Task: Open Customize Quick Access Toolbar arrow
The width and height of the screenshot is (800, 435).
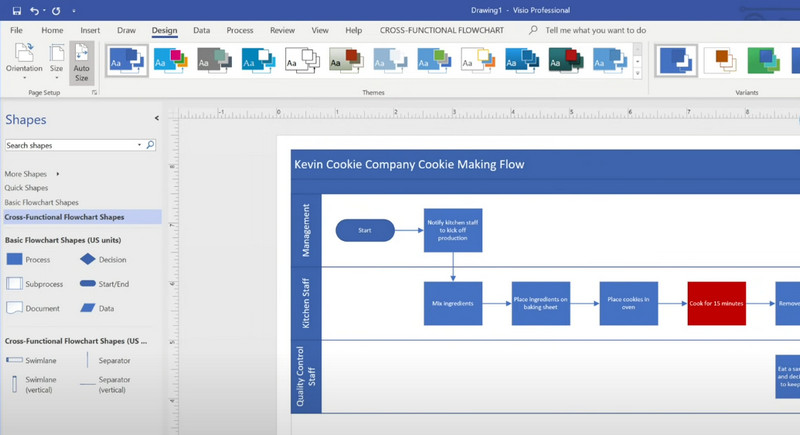Action: 74,11
